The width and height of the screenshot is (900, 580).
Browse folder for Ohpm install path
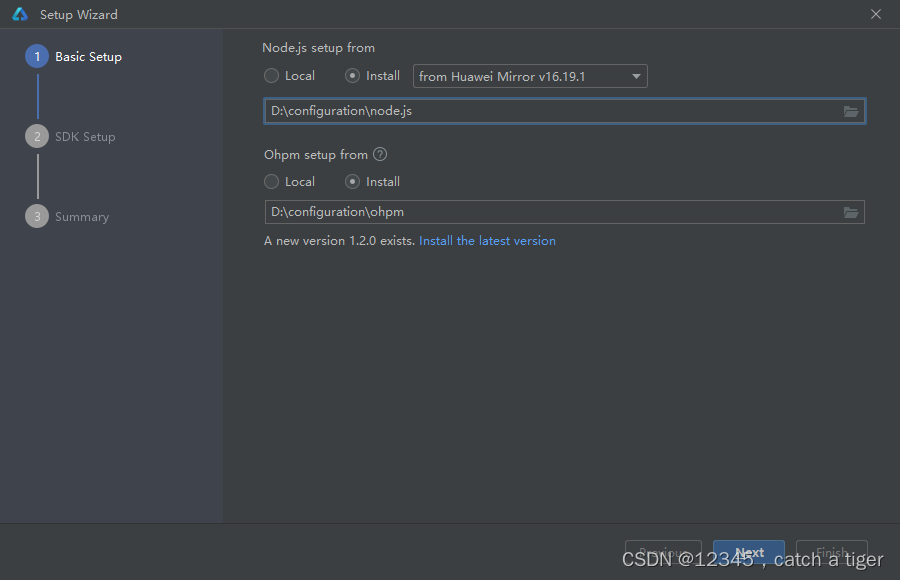click(851, 212)
